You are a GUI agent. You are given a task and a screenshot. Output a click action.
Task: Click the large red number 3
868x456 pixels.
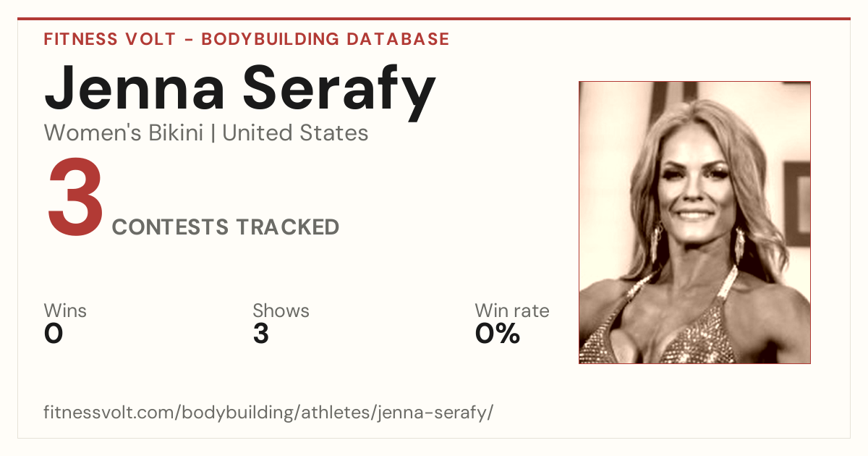75,199
